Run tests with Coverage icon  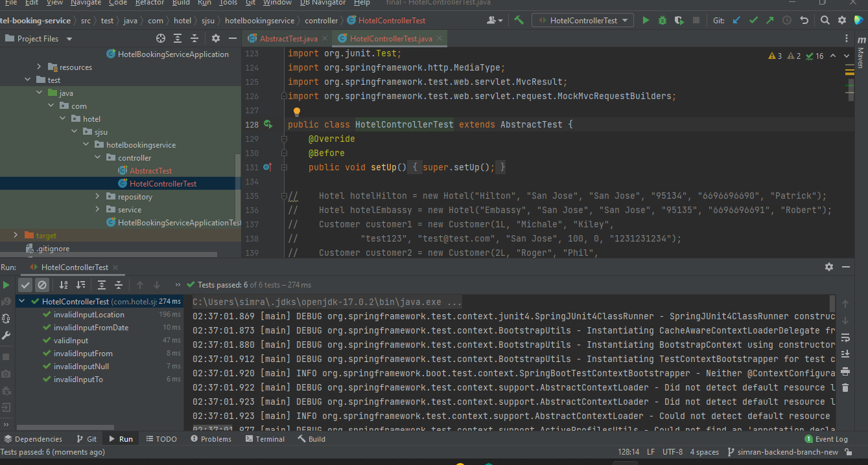click(x=678, y=20)
